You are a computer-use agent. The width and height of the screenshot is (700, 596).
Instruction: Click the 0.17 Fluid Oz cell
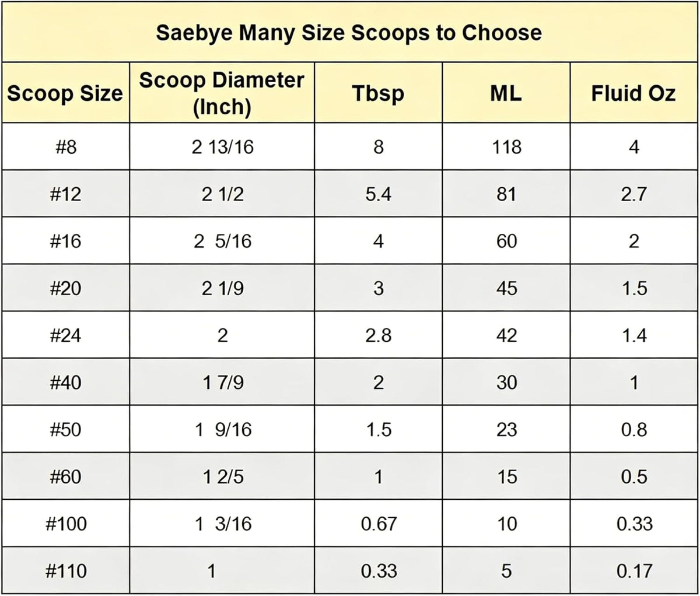pos(634,571)
